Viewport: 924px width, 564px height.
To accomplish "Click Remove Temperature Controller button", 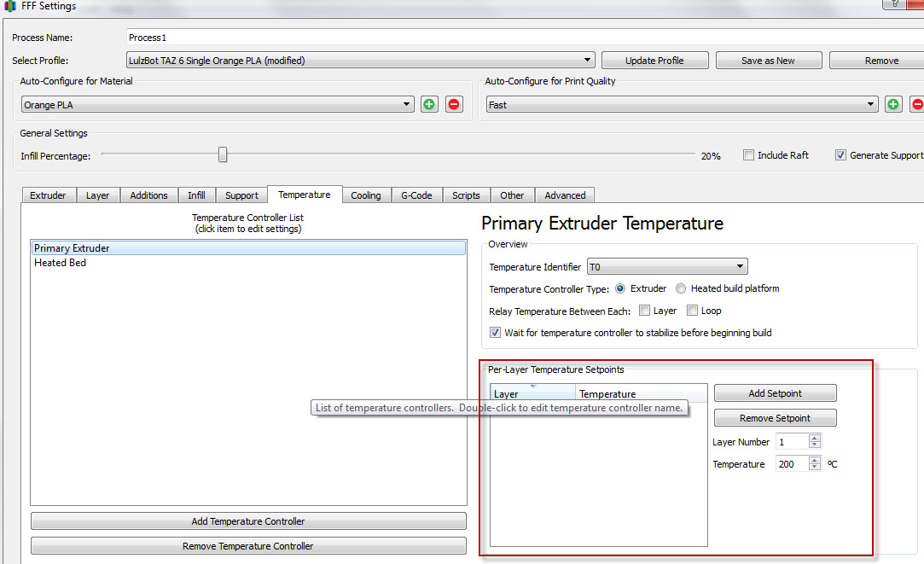I will click(x=248, y=546).
